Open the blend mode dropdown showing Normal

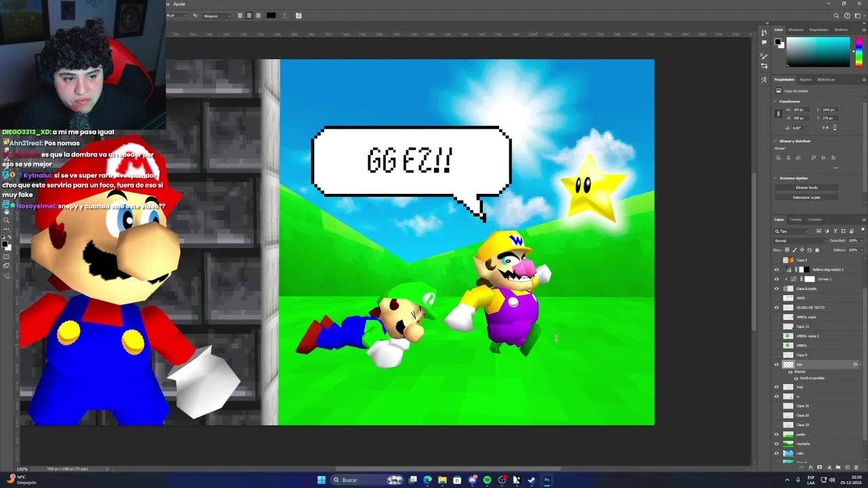(x=800, y=241)
